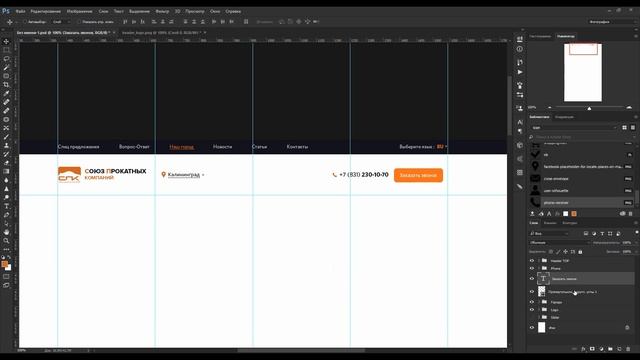The width and height of the screenshot is (640, 360).
Task: Select the Rectangular Marquee tool
Action: tap(6, 50)
